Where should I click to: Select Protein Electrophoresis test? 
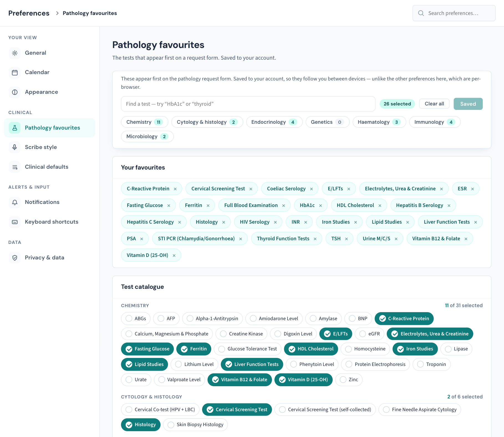[x=376, y=364]
